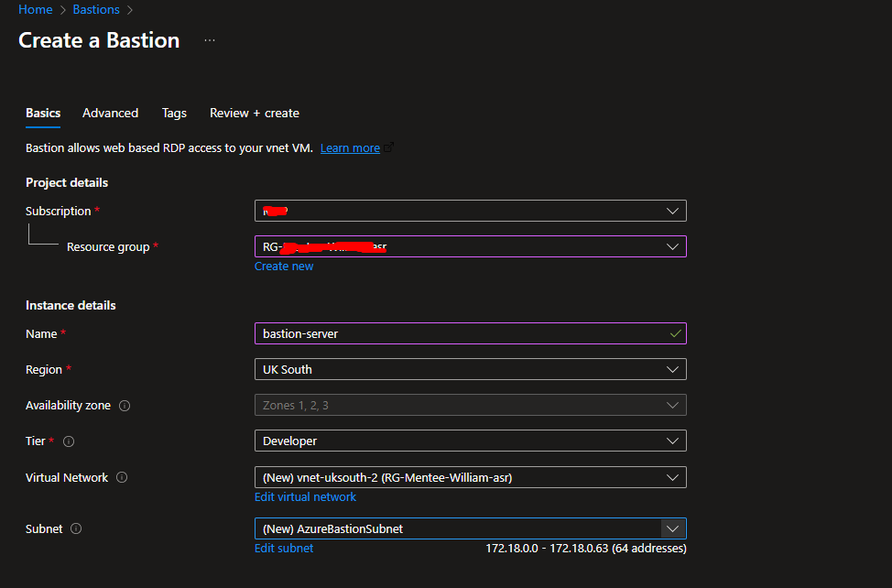This screenshot has width=892, height=588.
Task: Click Create new resource group link
Action: [284, 266]
